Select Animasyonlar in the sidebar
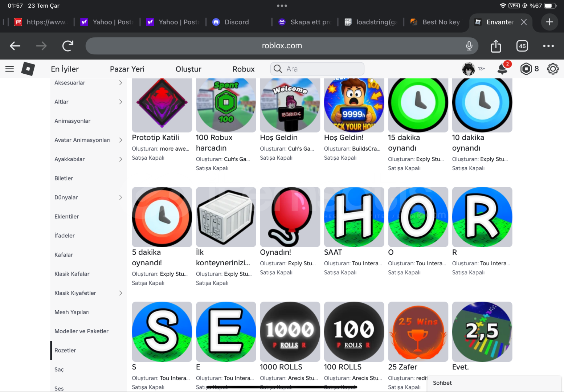564x392 pixels. [73, 121]
